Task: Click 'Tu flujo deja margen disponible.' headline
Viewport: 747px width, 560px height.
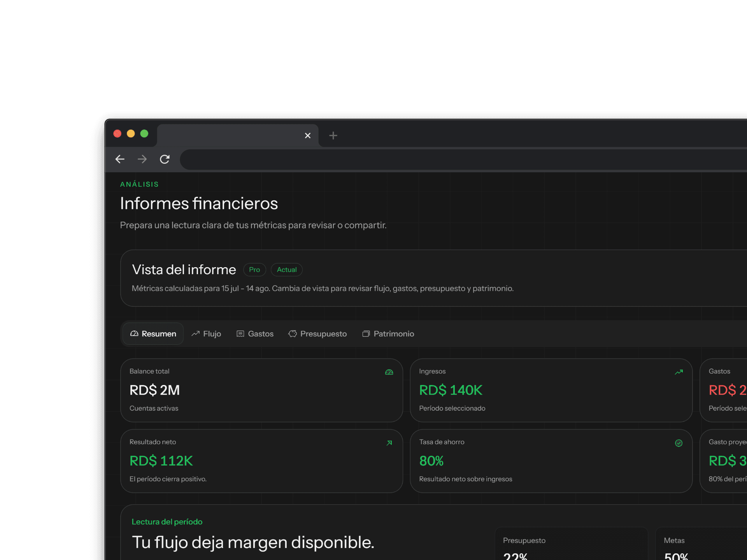Action: click(x=253, y=542)
